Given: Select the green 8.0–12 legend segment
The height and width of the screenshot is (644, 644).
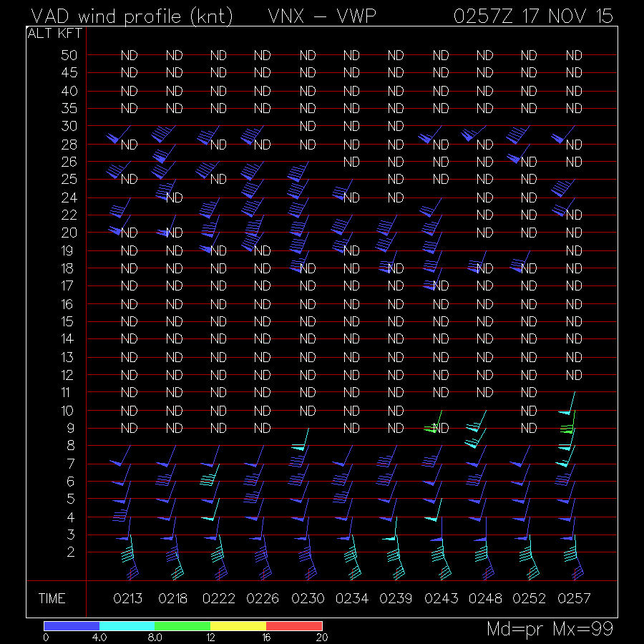Looking at the screenshot, I should [x=182, y=625].
